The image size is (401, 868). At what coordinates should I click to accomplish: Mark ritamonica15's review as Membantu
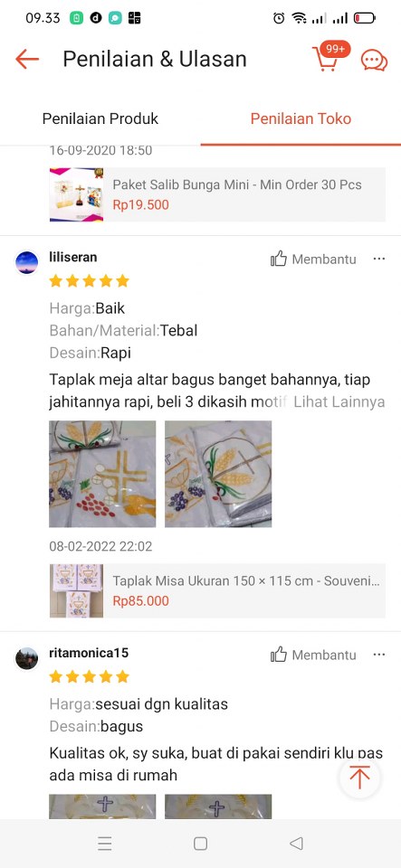[x=313, y=655]
